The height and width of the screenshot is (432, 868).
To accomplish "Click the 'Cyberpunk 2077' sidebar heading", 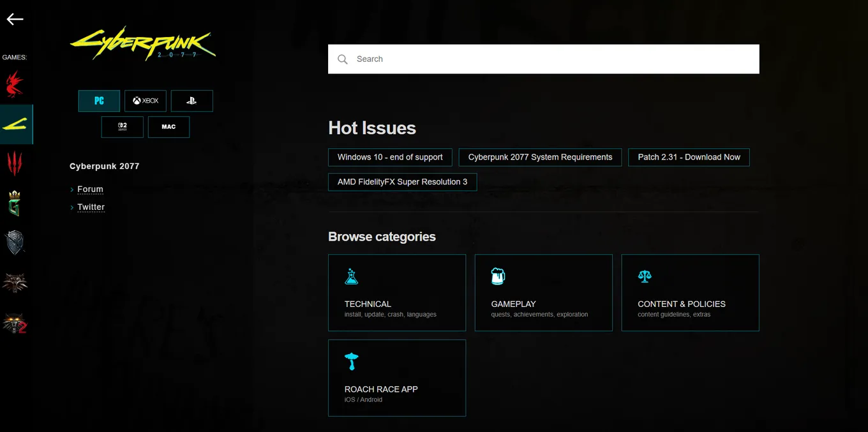I will pos(105,167).
